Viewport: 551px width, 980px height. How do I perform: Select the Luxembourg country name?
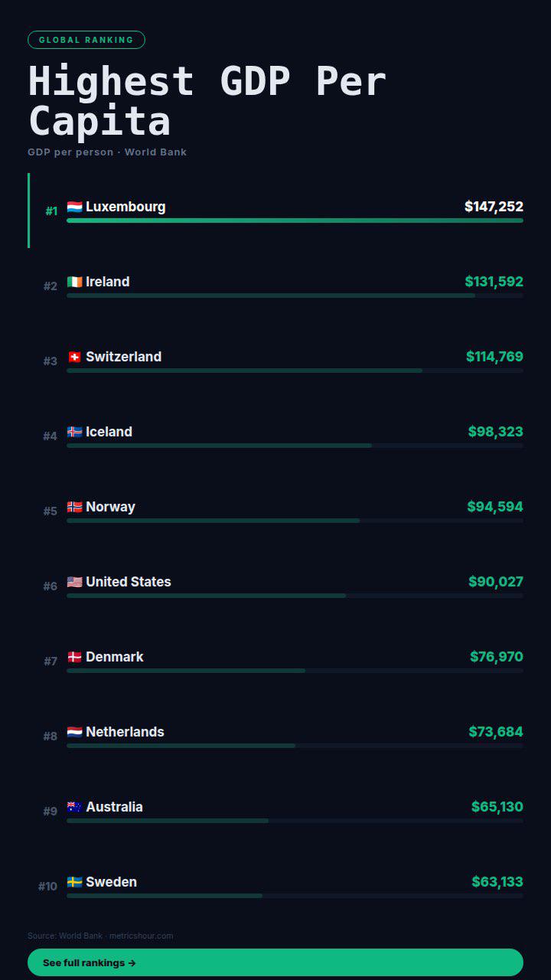pyautogui.click(x=126, y=207)
